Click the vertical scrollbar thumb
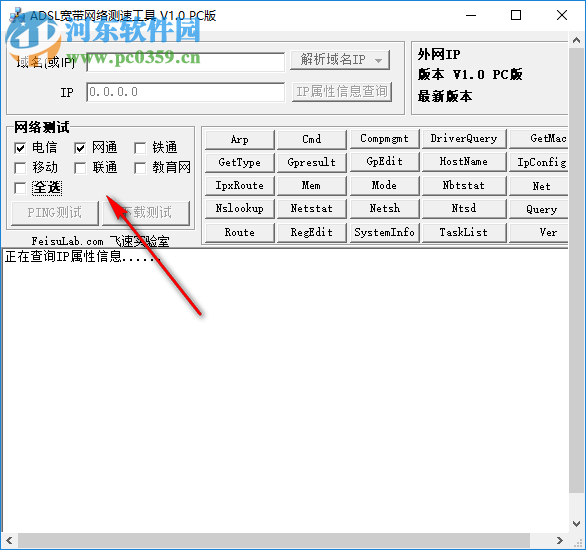Image resolution: width=586 pixels, height=550 pixels. [x=576, y=270]
